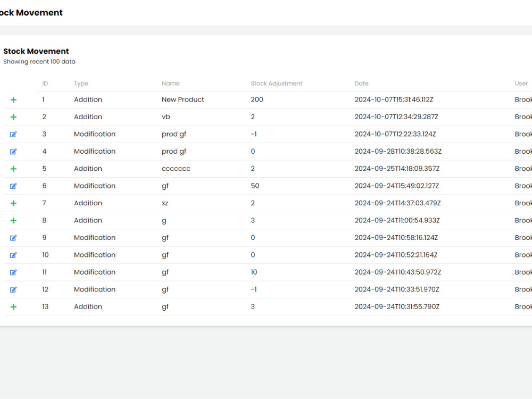
Task: Click the edit icon for row 6 gf
Action: pos(13,186)
